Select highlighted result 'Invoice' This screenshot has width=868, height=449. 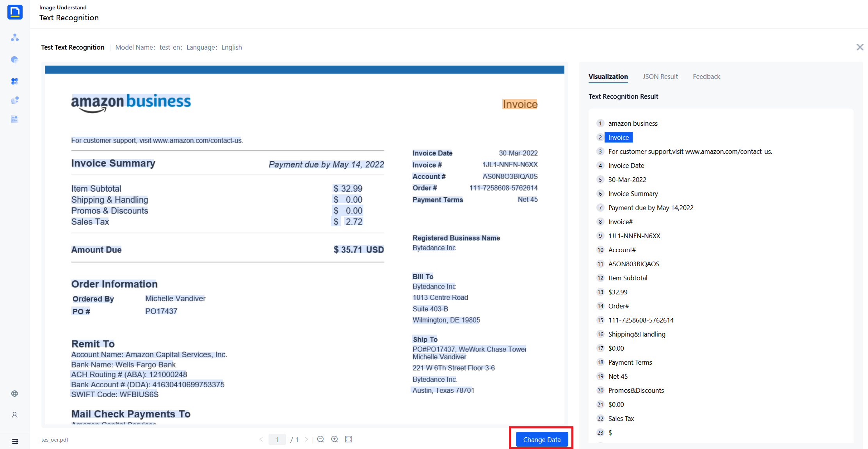619,137
